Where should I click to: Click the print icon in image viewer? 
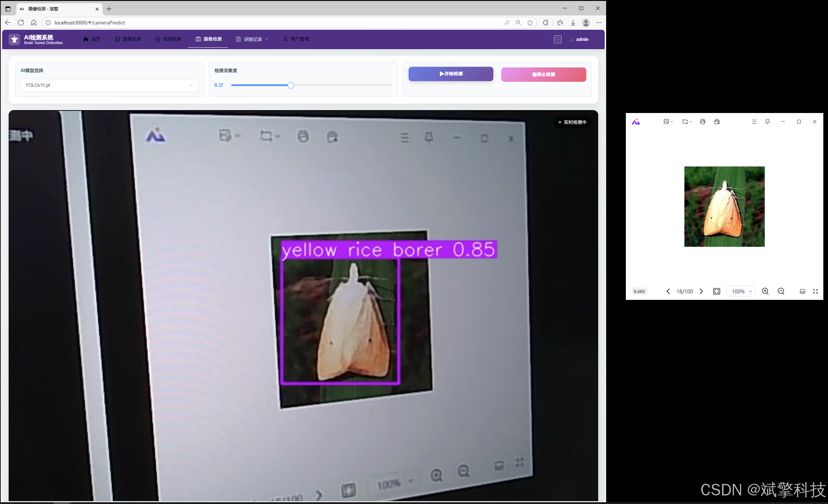tap(702, 122)
